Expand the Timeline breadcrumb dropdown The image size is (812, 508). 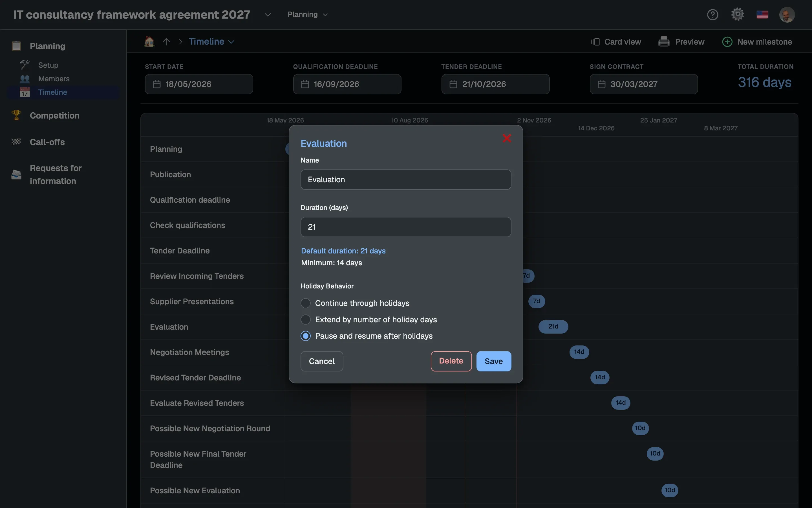point(231,42)
